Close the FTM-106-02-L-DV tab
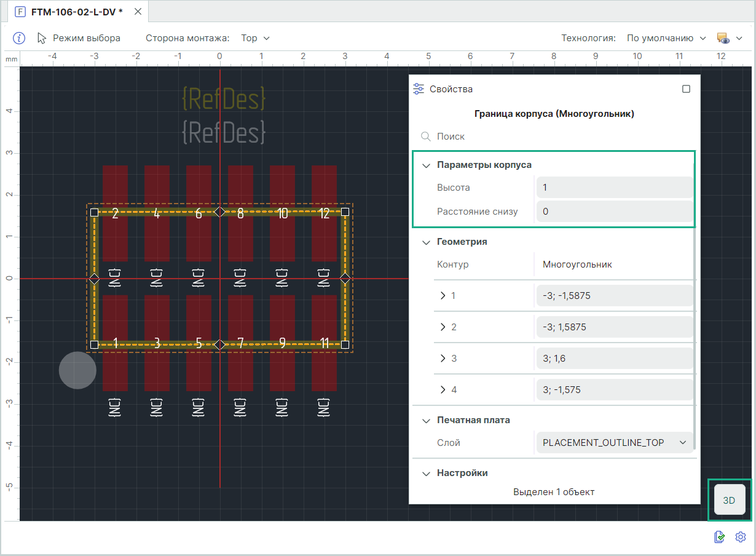Screen dimensions: 756x556 coord(138,12)
